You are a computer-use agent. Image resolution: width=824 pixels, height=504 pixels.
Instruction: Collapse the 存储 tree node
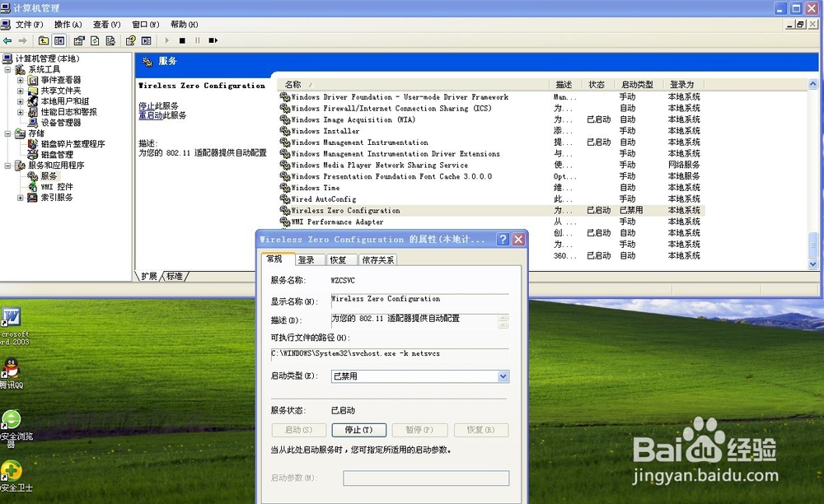tap(8, 133)
